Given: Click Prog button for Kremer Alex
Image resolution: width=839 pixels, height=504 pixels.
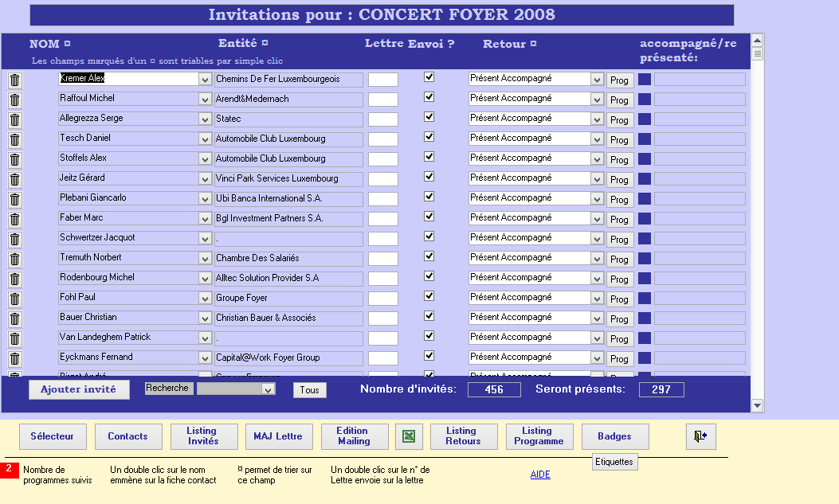Looking at the screenshot, I should pyautogui.click(x=620, y=80).
